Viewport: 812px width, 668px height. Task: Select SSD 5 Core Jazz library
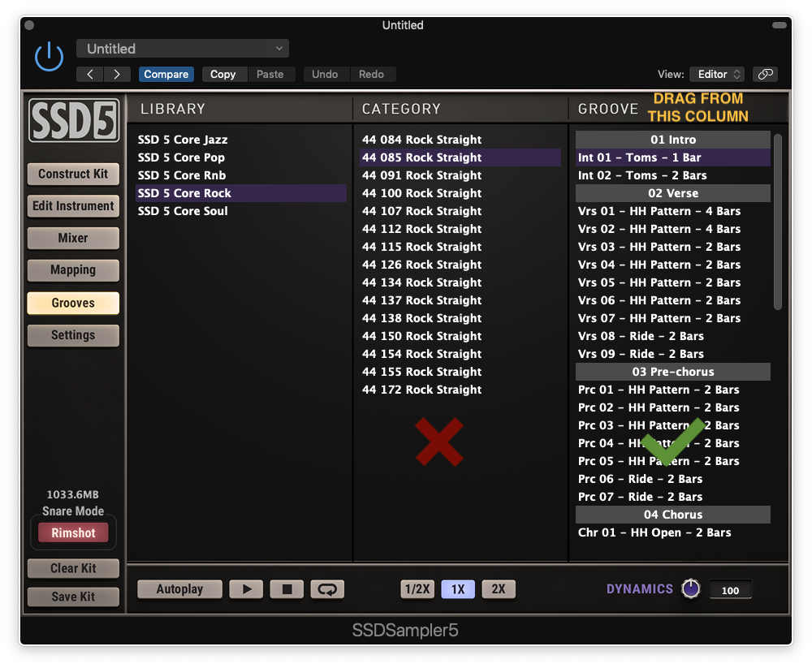click(x=241, y=140)
